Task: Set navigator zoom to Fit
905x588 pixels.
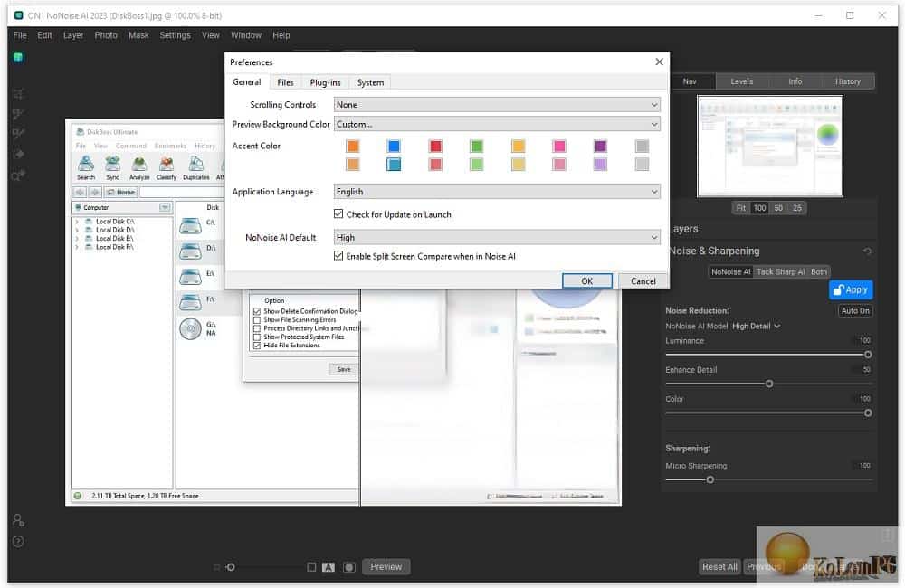Action: pos(741,208)
